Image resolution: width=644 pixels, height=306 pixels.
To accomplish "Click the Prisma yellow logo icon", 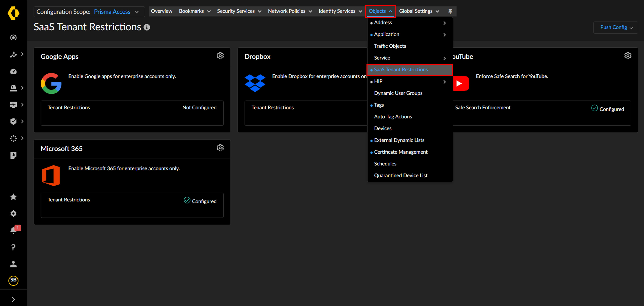I will click(13, 13).
